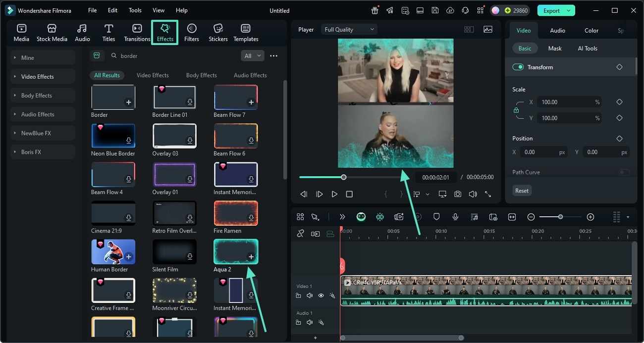Open the Stickers library
Image resolution: width=644 pixels, height=343 pixels.
point(218,33)
